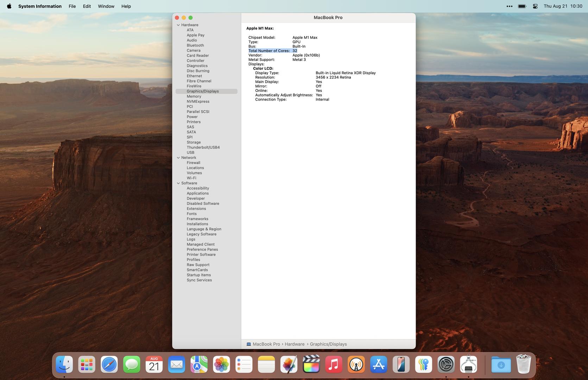The width and height of the screenshot is (588, 380).
Task: Open the Edit menu
Action: [87, 6]
